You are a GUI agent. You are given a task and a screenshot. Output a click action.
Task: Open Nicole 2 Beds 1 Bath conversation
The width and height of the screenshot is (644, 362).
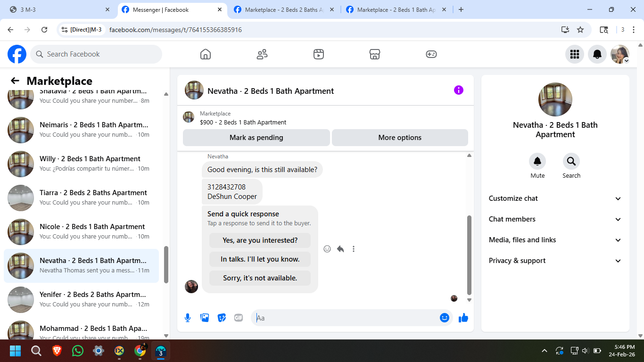pos(81,231)
